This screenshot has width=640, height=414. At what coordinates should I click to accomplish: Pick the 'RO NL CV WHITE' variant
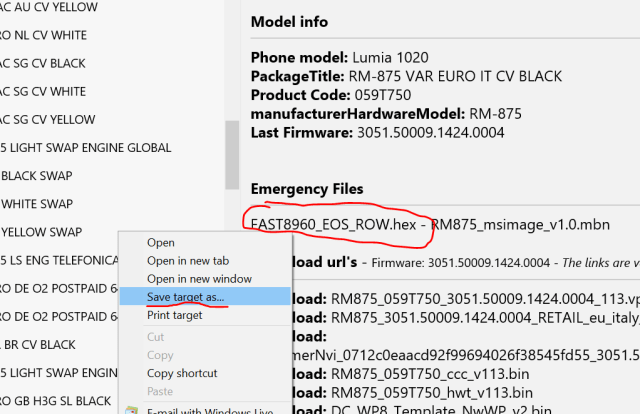[44, 35]
